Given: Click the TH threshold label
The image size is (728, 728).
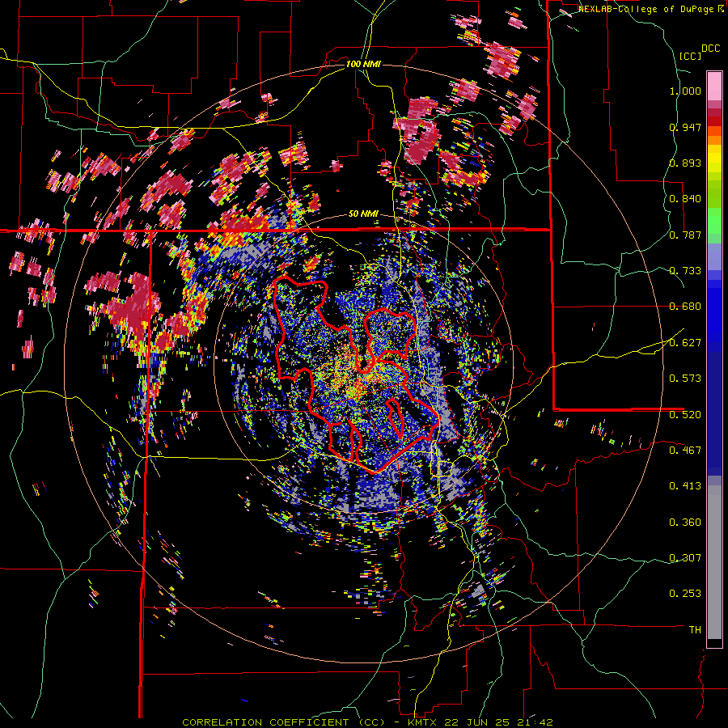Looking at the screenshot, I should 695,630.
